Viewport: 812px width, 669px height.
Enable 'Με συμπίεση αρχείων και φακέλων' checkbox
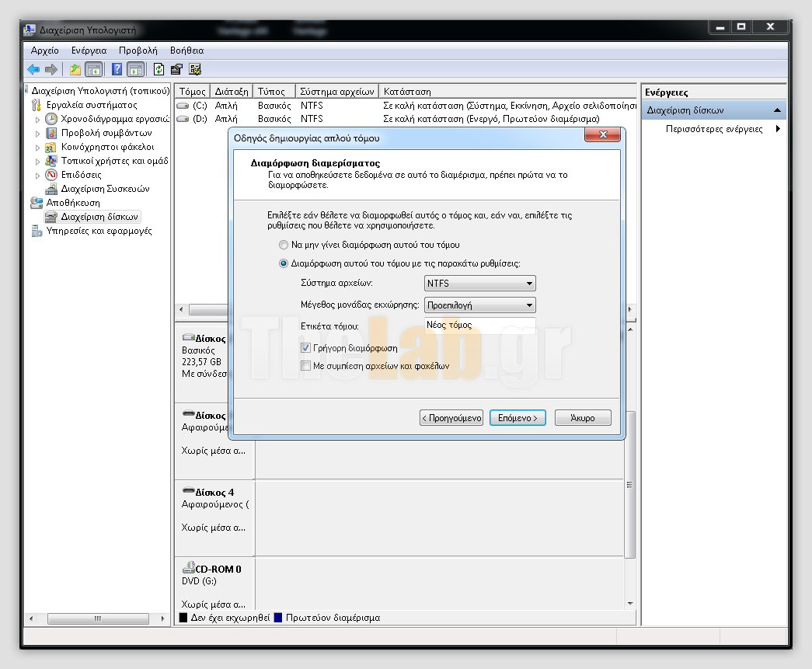pyautogui.click(x=305, y=365)
